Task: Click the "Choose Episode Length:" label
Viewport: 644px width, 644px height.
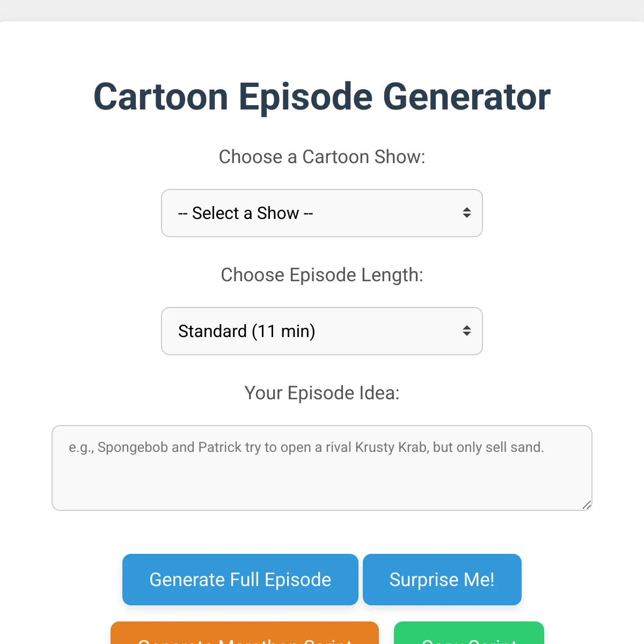Action: 322,275
